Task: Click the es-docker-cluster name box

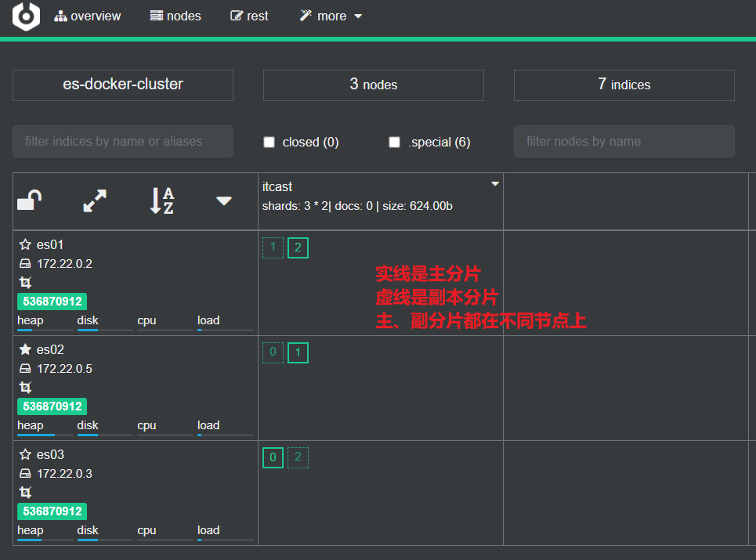Action: [122, 85]
